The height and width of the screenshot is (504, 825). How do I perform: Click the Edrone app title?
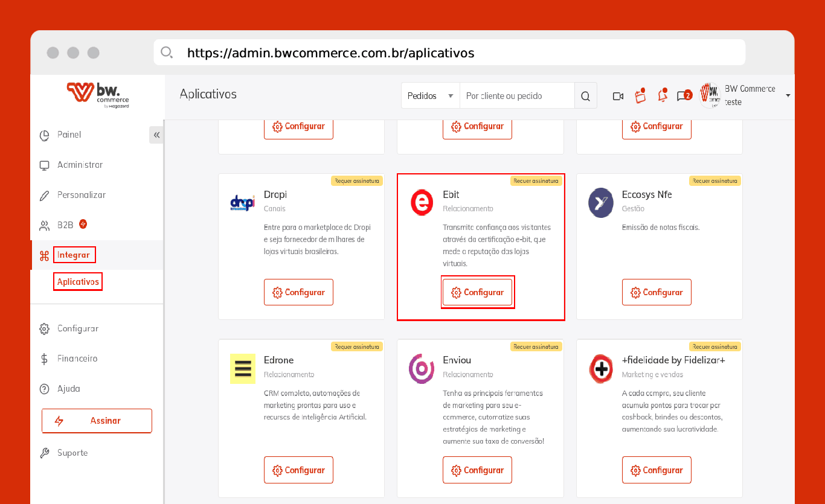pos(278,360)
